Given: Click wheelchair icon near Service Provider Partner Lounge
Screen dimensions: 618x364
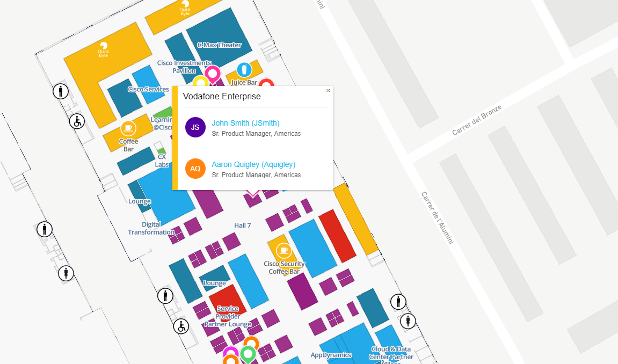Looking at the screenshot, I should click(x=181, y=326).
